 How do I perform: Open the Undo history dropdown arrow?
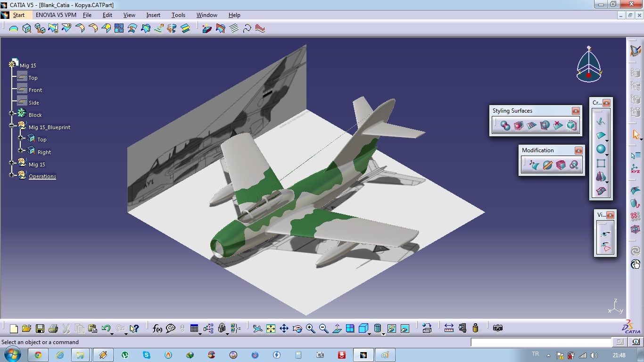112,334
